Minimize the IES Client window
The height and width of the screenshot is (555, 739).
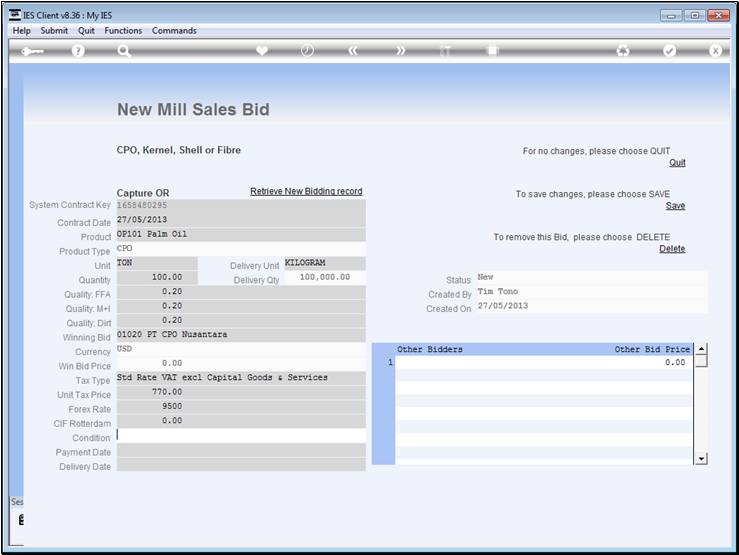pos(671,15)
